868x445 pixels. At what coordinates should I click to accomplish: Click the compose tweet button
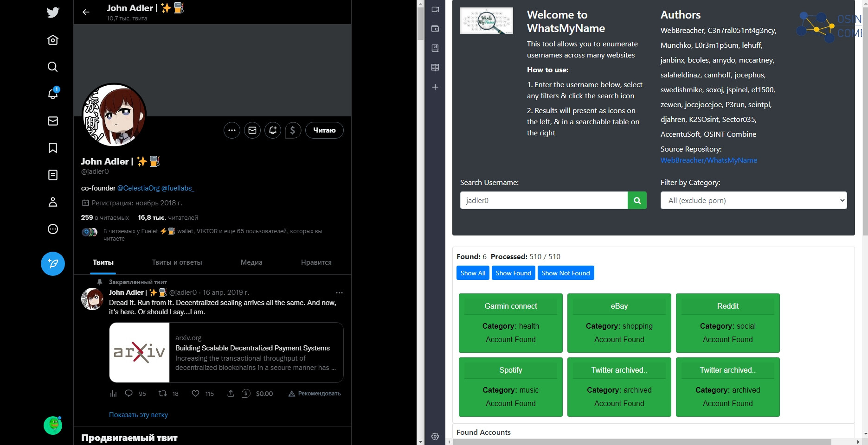click(x=53, y=264)
